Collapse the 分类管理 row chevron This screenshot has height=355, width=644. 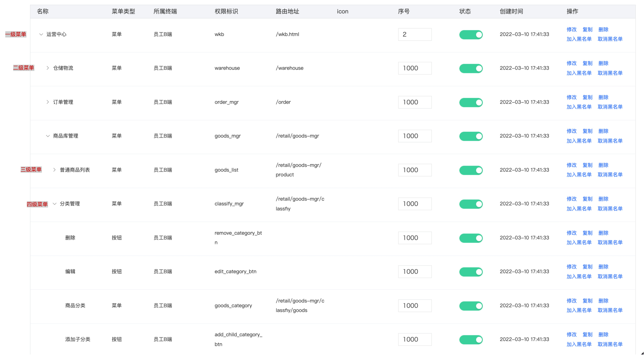coord(54,204)
